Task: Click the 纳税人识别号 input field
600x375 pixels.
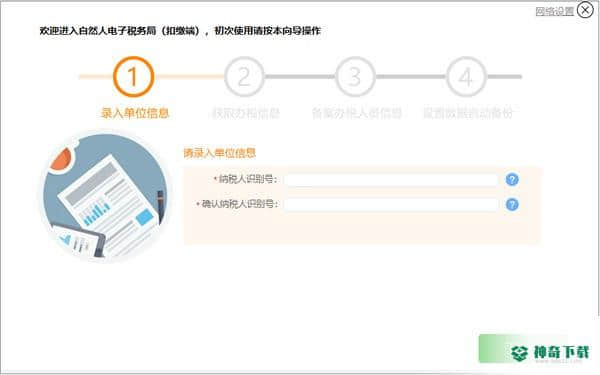Action: point(391,179)
